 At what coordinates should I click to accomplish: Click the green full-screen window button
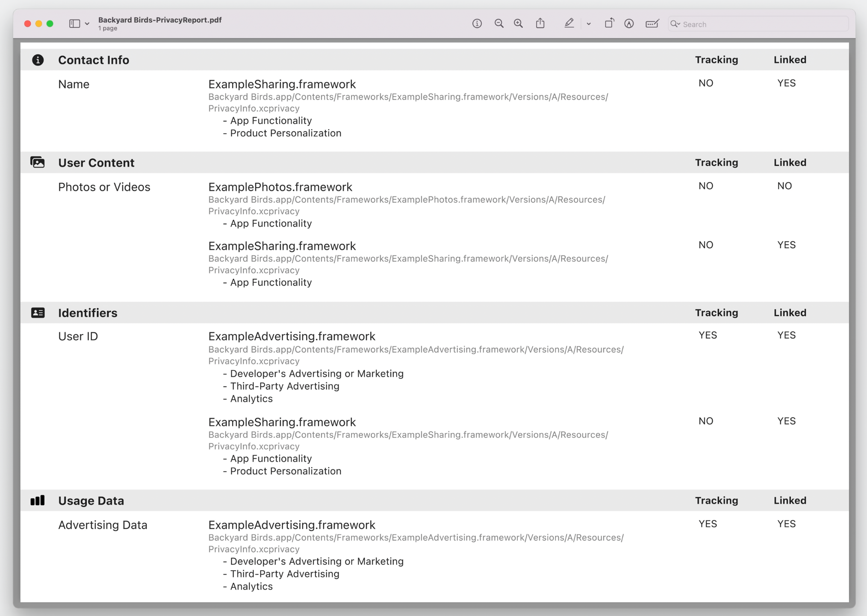click(50, 24)
